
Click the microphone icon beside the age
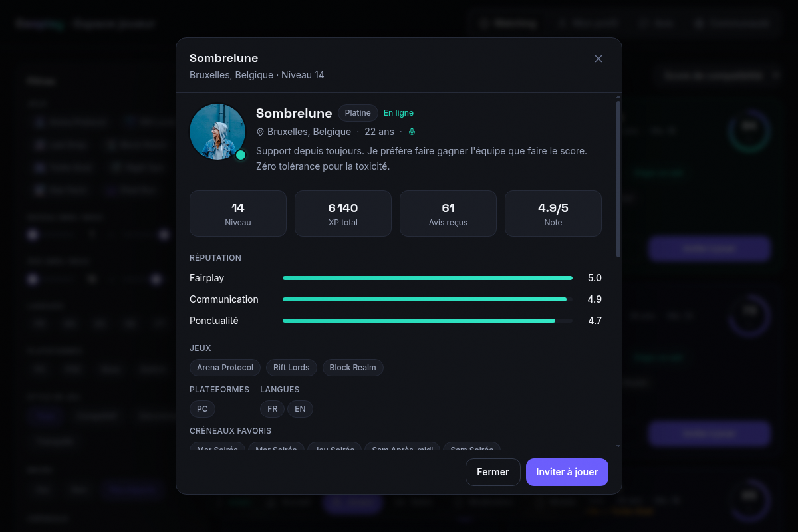(x=412, y=132)
